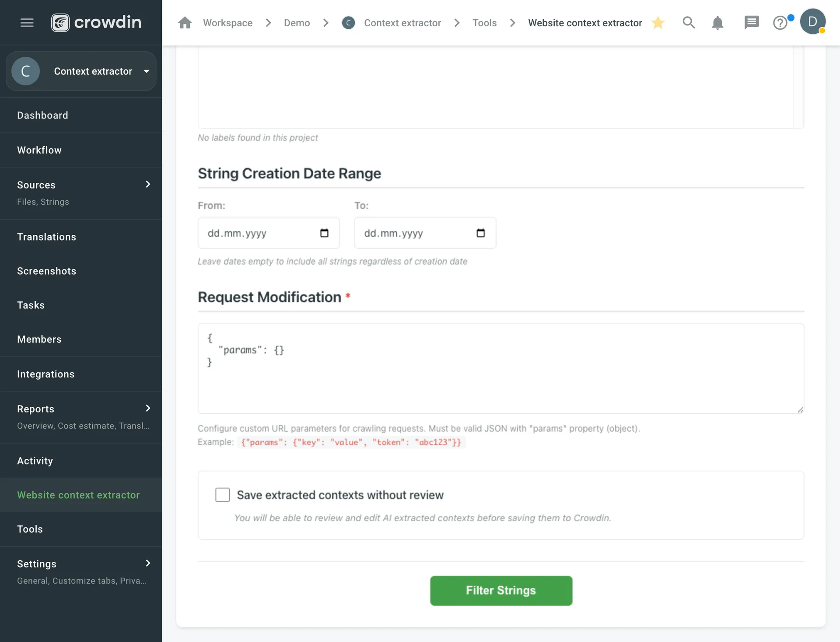The width and height of the screenshot is (840, 642).
Task: Open your profile avatar menu
Action: [814, 21]
